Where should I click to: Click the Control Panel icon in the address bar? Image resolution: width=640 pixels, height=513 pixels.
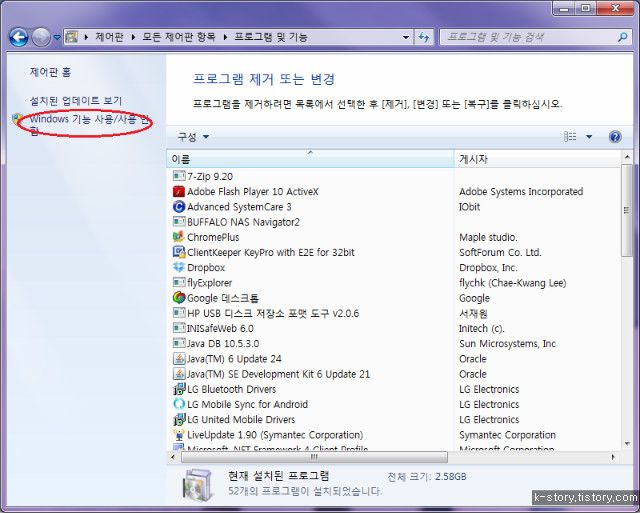click(x=71, y=37)
